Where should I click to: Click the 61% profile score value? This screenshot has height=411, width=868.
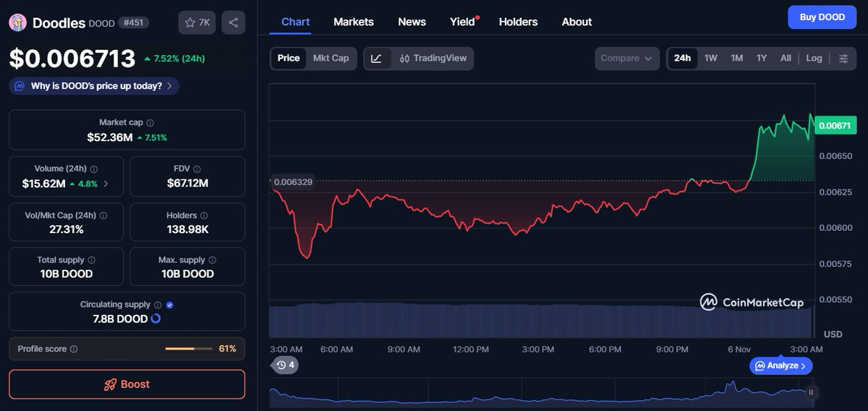[227, 349]
